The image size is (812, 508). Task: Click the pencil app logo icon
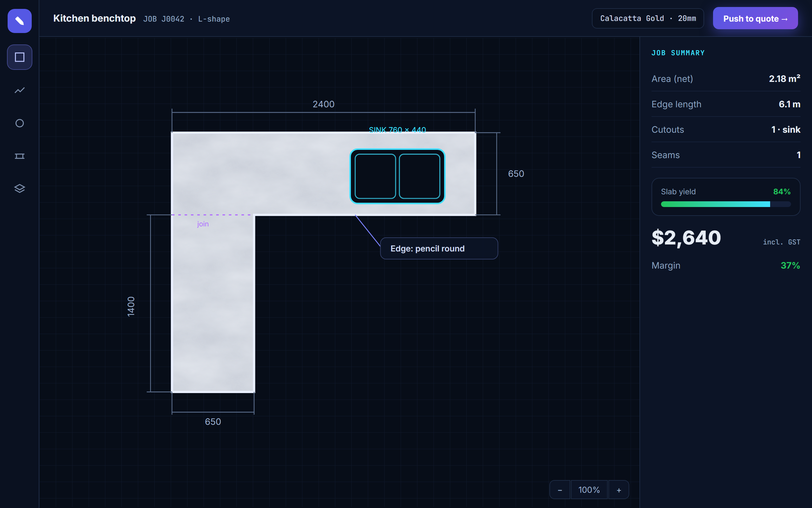coord(19,21)
